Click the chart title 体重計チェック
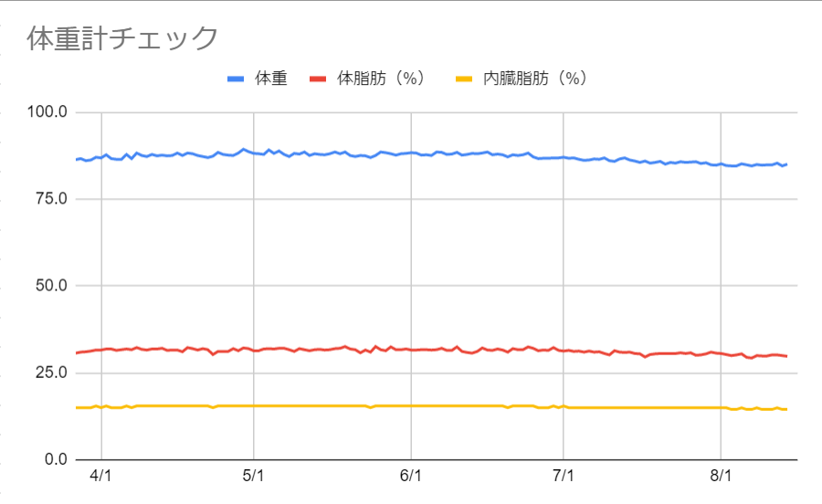 (122, 38)
